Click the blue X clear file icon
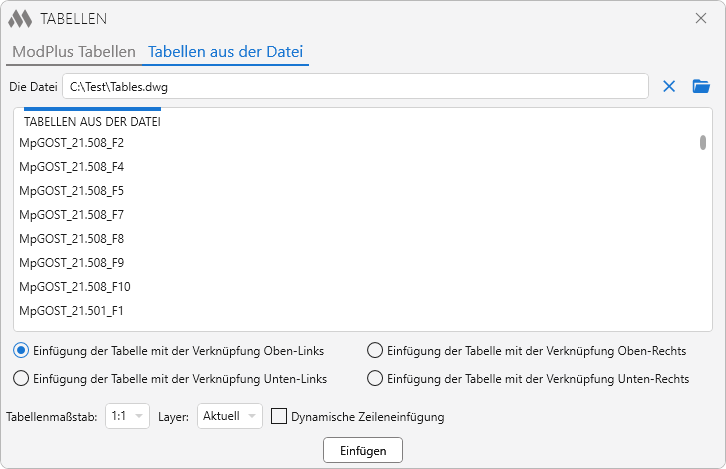The width and height of the screenshot is (726, 469). [669, 87]
